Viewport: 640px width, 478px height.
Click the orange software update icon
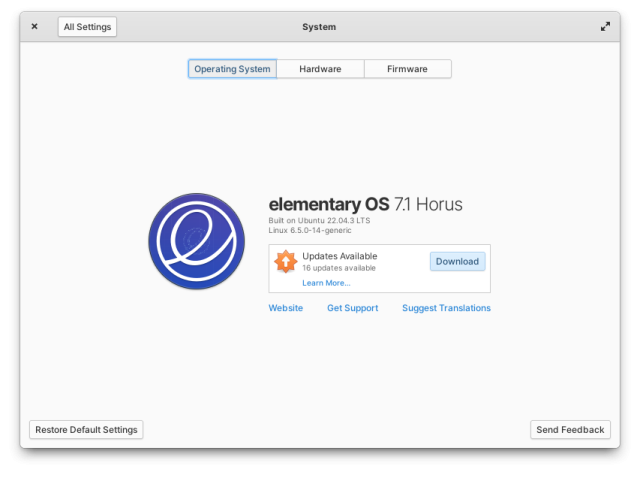coord(285,261)
